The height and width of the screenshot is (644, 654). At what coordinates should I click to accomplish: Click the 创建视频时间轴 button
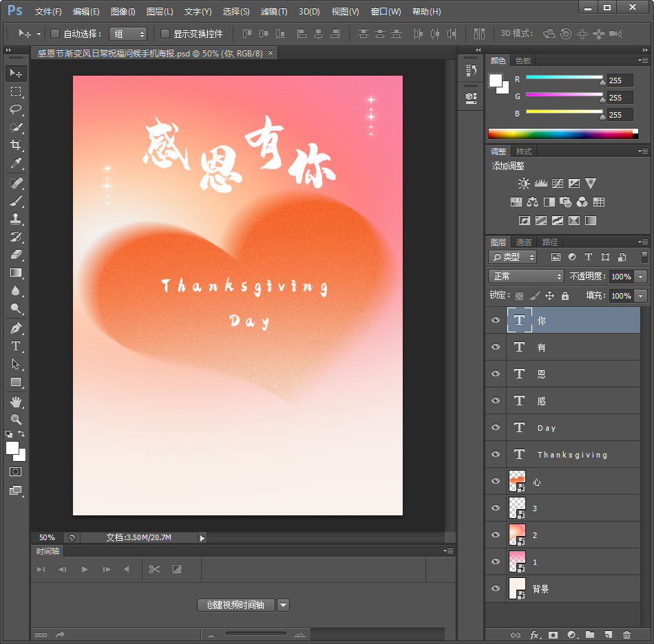236,605
